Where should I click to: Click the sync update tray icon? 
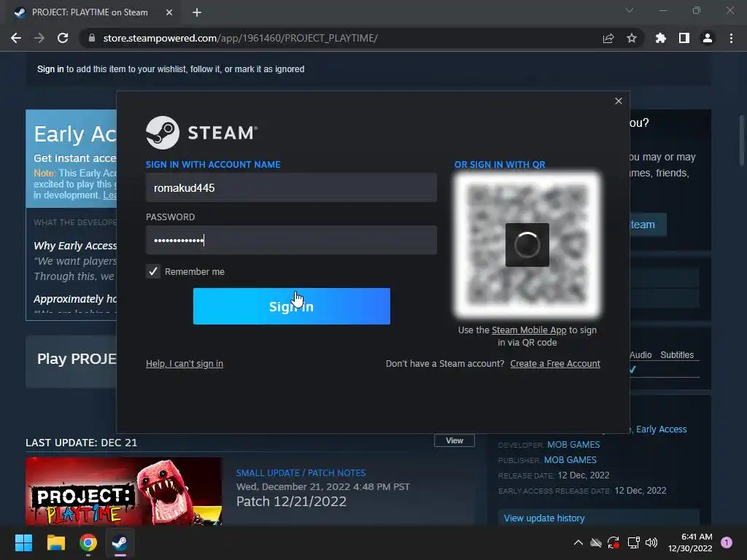click(614, 542)
